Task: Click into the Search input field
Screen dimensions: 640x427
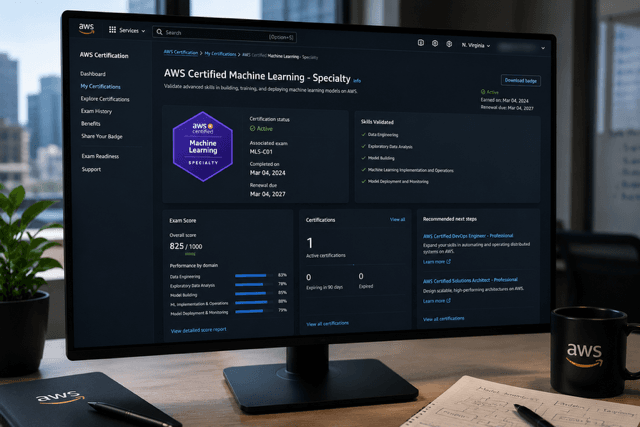Action: point(224,34)
